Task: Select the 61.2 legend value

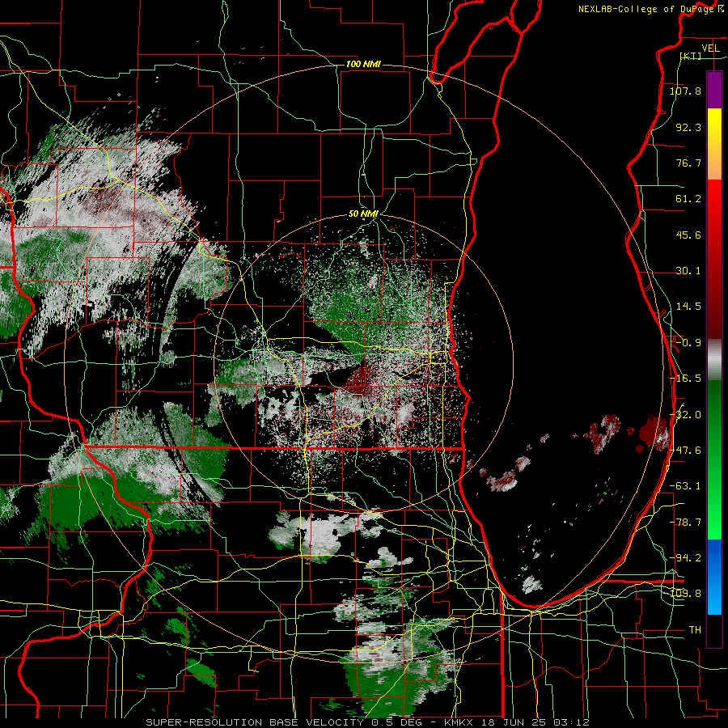Action: coord(688,198)
